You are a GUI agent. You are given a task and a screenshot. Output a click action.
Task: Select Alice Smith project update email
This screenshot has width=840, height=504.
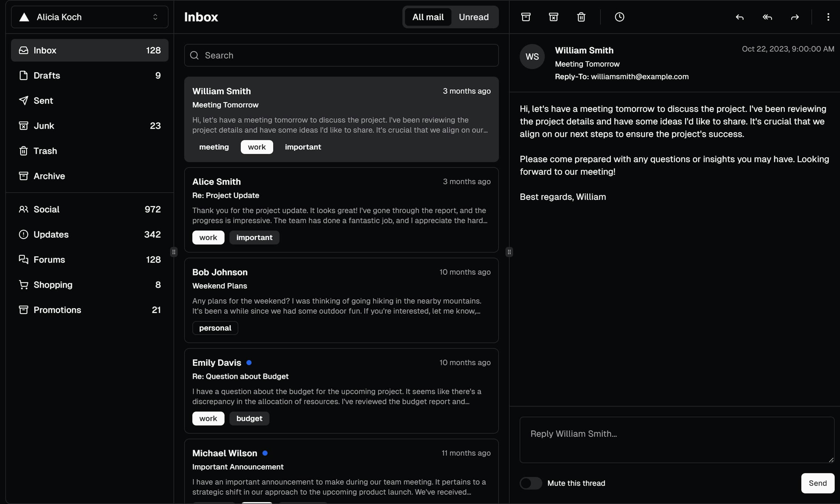[341, 210]
